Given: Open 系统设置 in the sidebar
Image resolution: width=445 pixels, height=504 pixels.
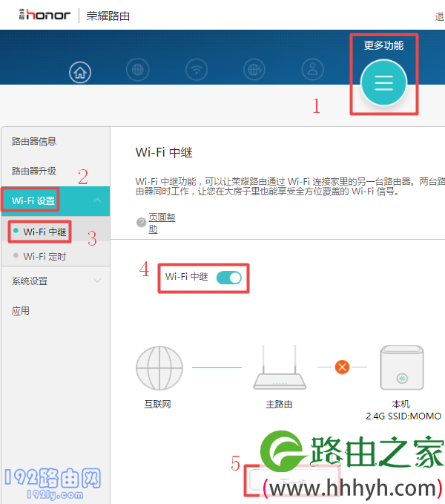Looking at the screenshot, I should point(30,281).
